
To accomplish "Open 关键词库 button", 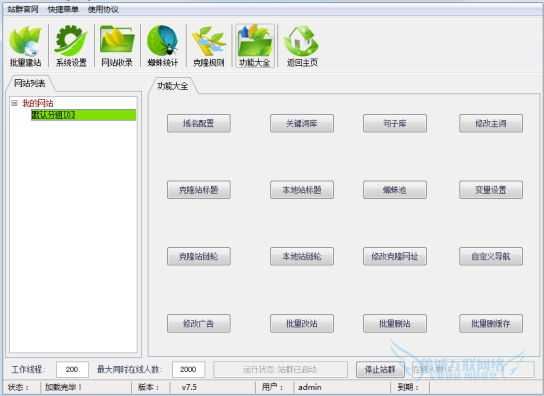I will pos(302,123).
